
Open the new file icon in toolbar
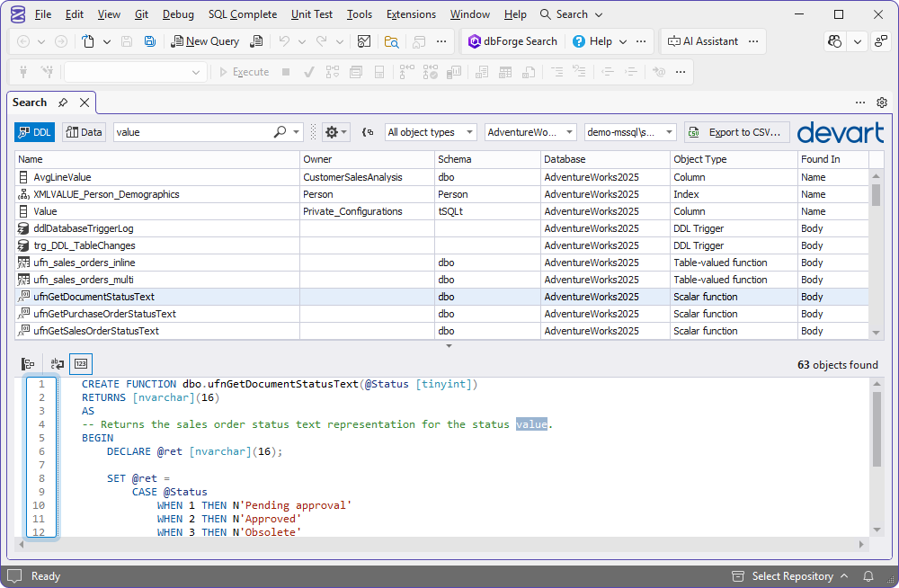tap(88, 41)
